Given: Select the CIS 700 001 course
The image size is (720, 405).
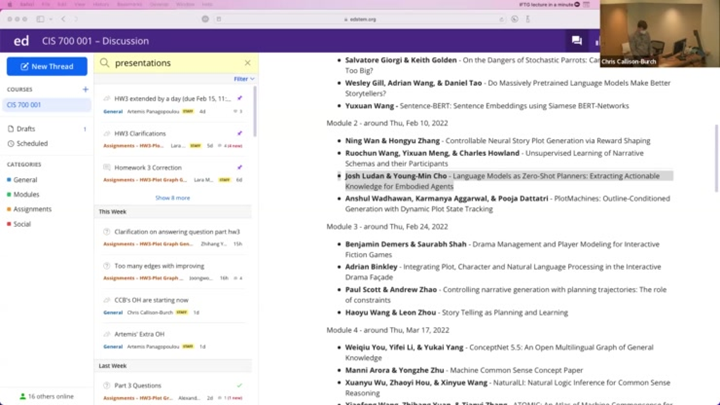Looking at the screenshot, I should pos(25,104).
